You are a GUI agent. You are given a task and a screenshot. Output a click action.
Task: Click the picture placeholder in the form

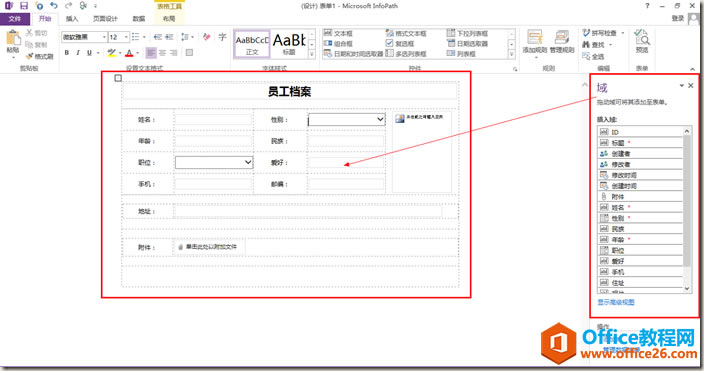pos(422,152)
